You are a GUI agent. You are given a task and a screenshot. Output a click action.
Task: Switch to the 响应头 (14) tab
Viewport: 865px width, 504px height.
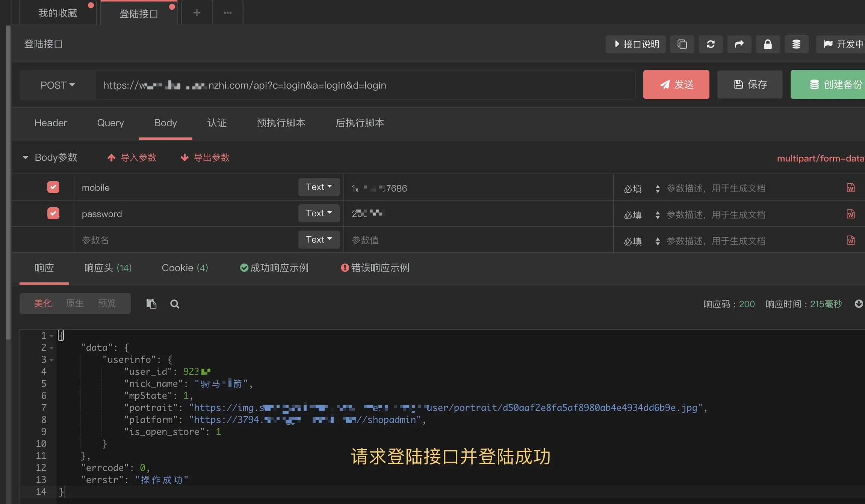pos(108,268)
